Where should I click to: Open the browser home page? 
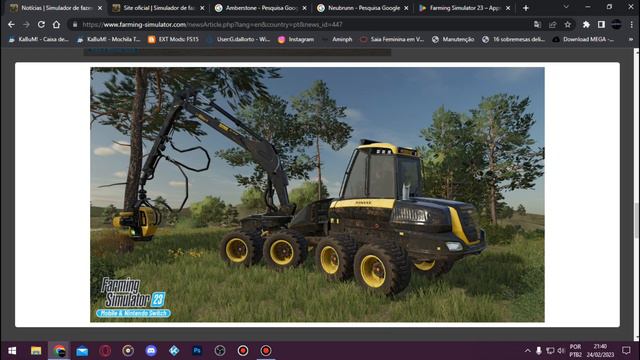pos(56,24)
